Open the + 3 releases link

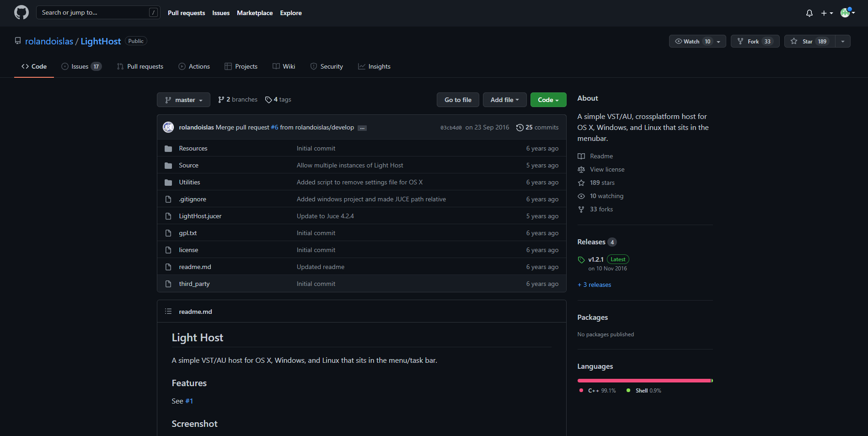(595, 285)
